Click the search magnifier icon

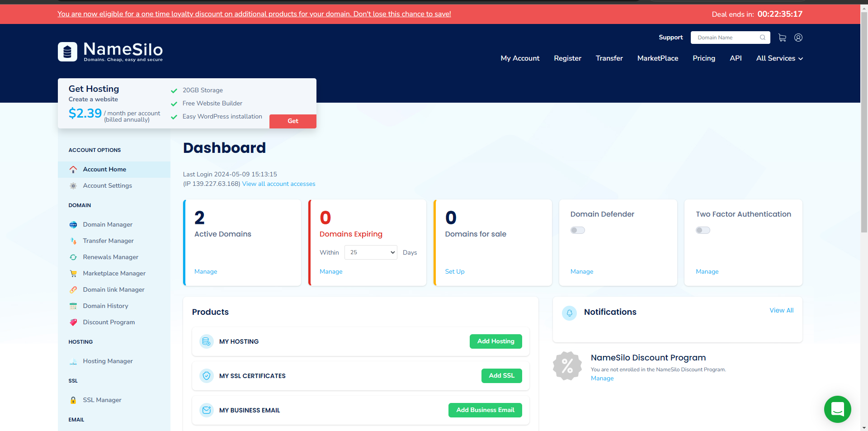[x=763, y=38]
